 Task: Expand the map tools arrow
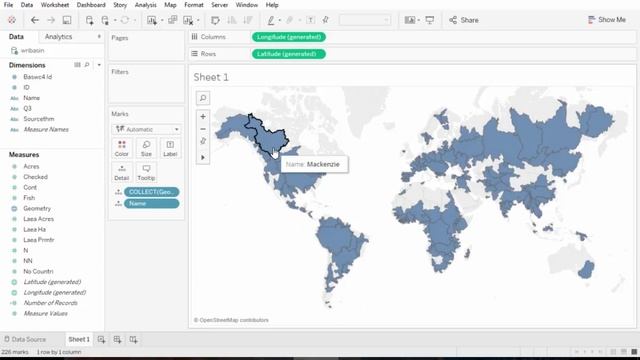(203, 158)
